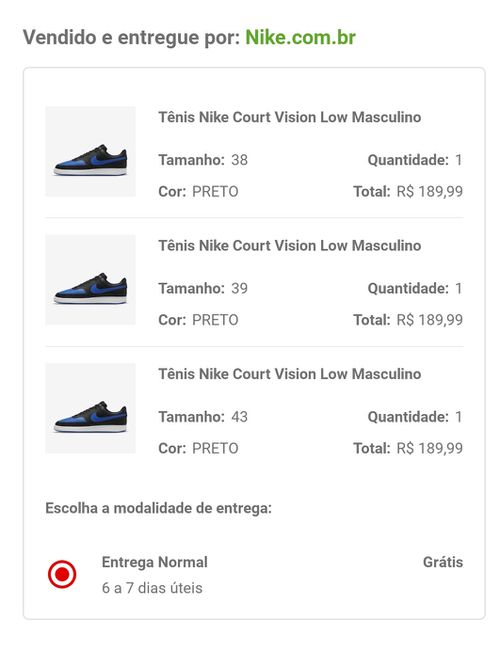Select the Entrega Normal radio button
This screenshot has height=667, width=500.
pyautogui.click(x=62, y=574)
